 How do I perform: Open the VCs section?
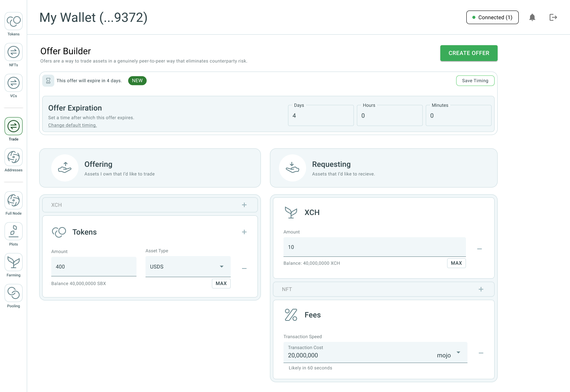click(x=13, y=83)
